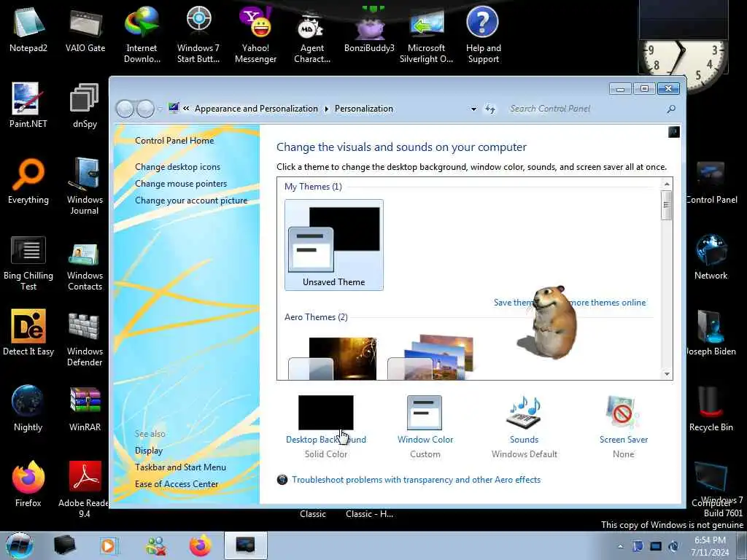Image resolution: width=747 pixels, height=560 pixels.
Task: Click Get more themes online link
Action: (608, 303)
